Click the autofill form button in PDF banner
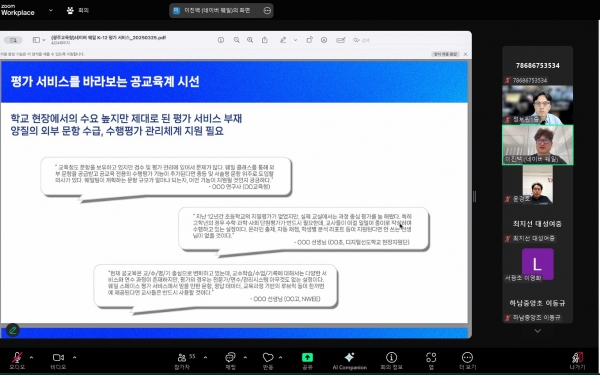Image resolution: width=600 pixels, height=375 pixels. click(x=445, y=54)
